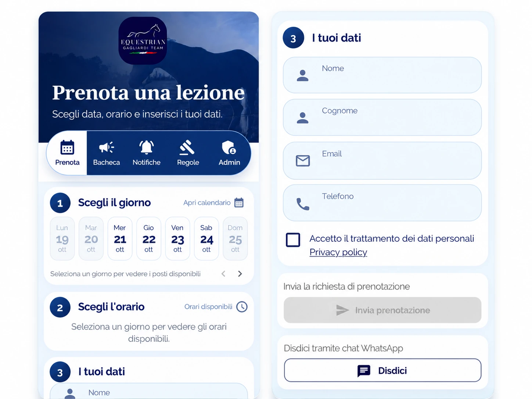
Task: Go to the previous week arrow
Action: point(223,274)
